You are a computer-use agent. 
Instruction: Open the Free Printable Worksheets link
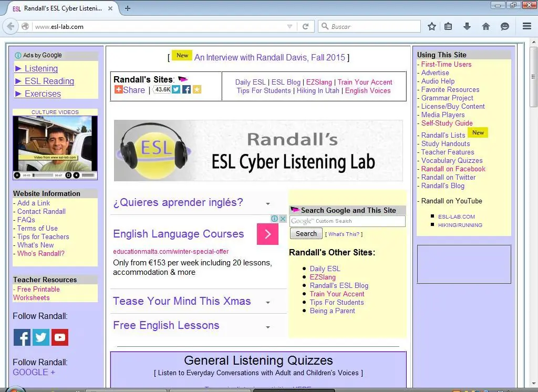tap(36, 294)
